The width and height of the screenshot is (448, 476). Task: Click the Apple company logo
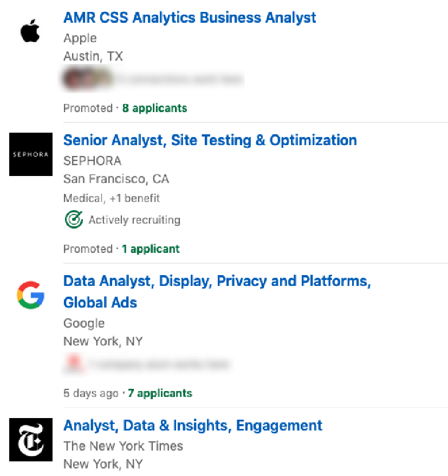[30, 31]
